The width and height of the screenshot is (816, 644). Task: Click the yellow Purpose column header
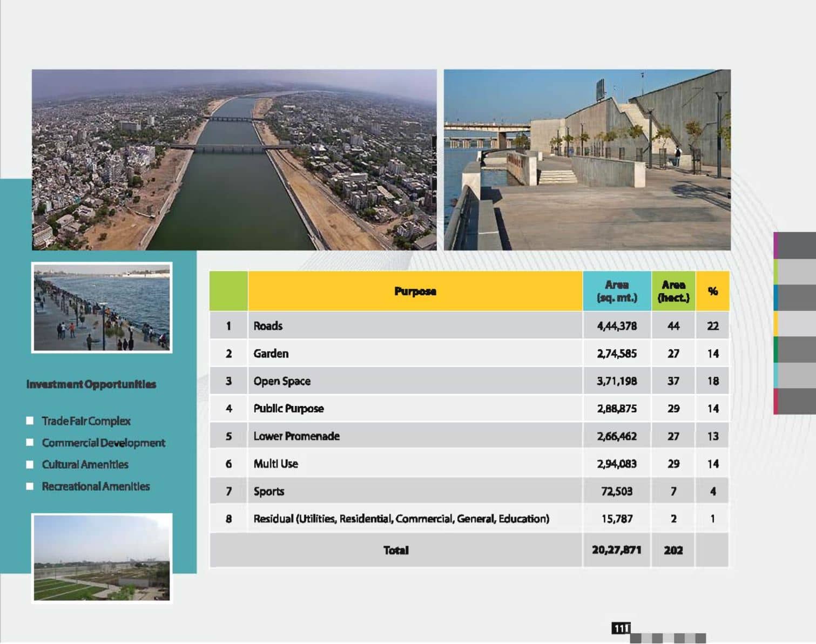415,292
